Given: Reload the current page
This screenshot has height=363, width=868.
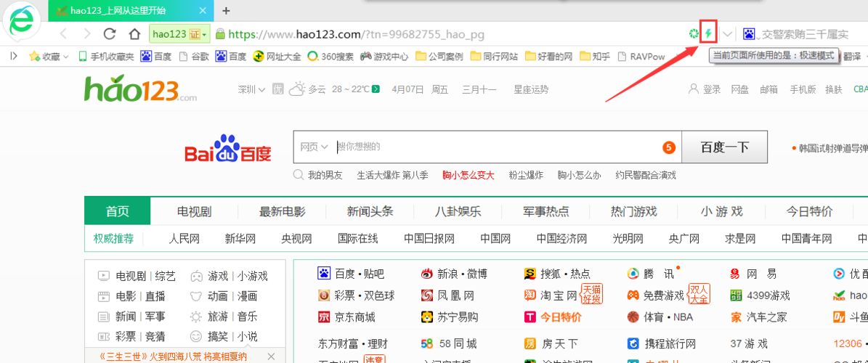Looking at the screenshot, I should coord(110,34).
